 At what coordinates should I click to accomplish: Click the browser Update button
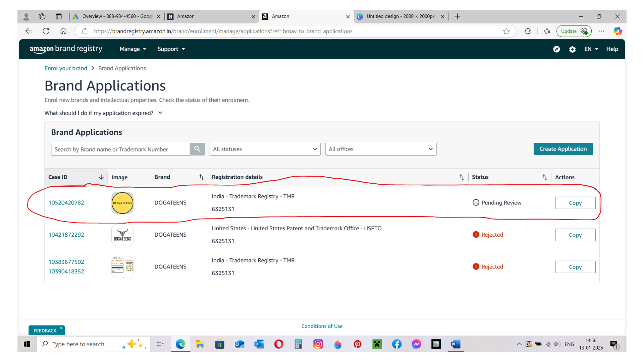click(x=574, y=31)
